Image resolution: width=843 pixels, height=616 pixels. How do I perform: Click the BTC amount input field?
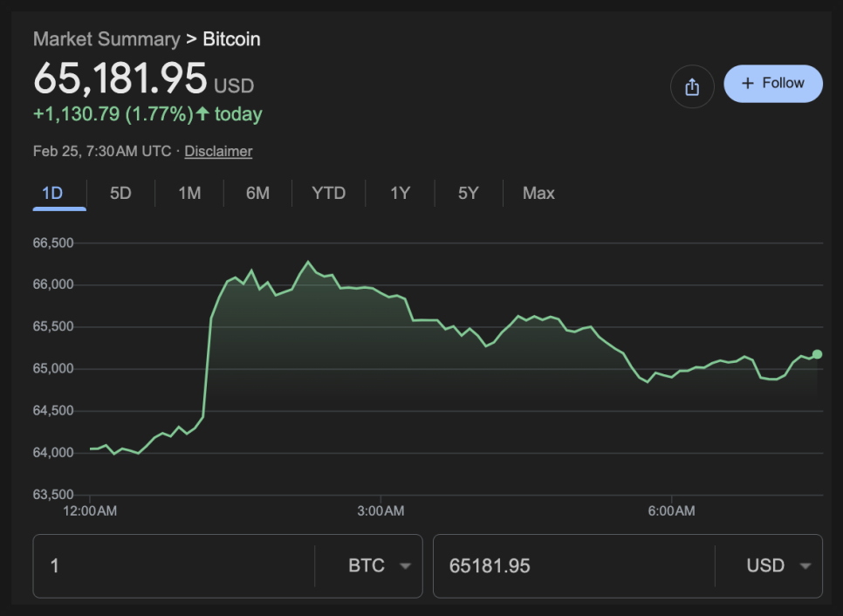coord(175,565)
